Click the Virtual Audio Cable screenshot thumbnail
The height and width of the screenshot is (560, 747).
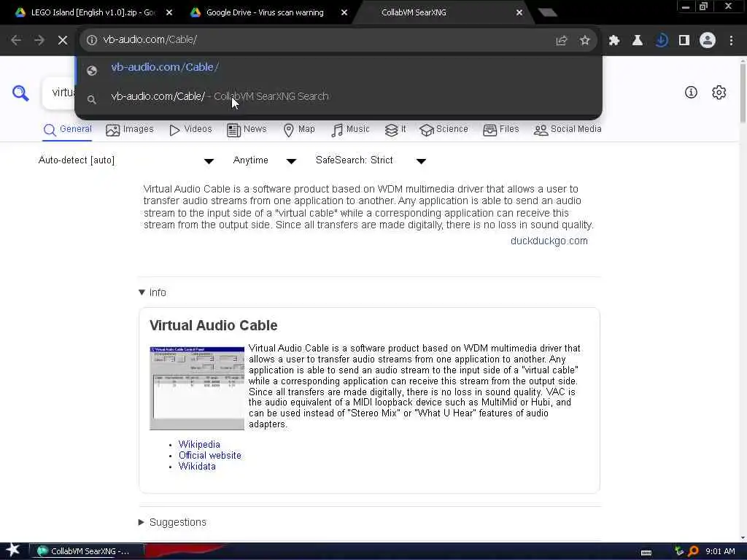coord(197,388)
